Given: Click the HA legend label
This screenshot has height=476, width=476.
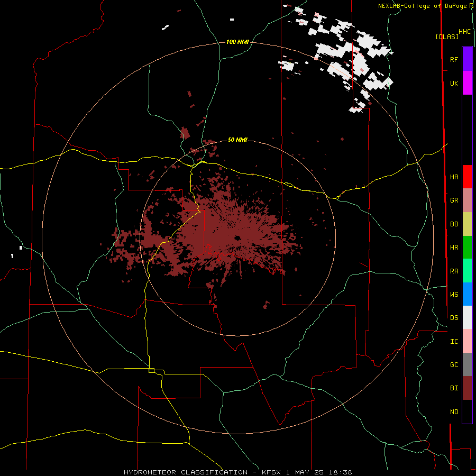Looking at the screenshot, I should coord(454,177).
